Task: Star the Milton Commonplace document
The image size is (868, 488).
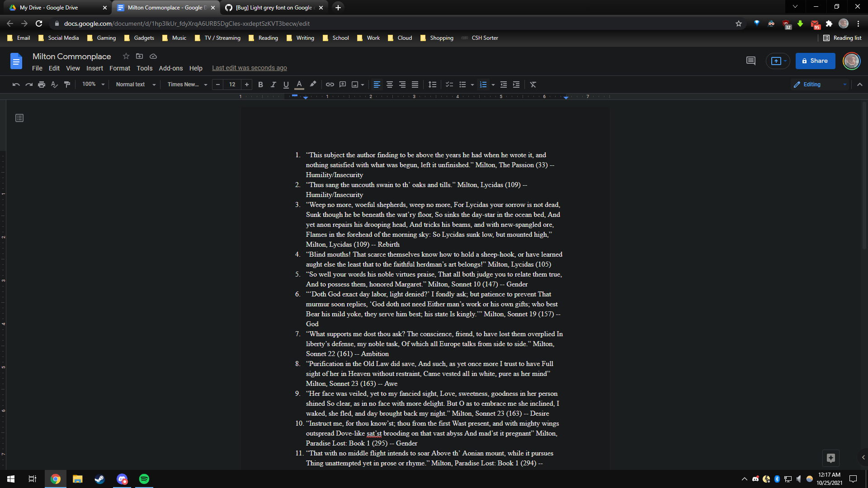Action: (x=126, y=56)
